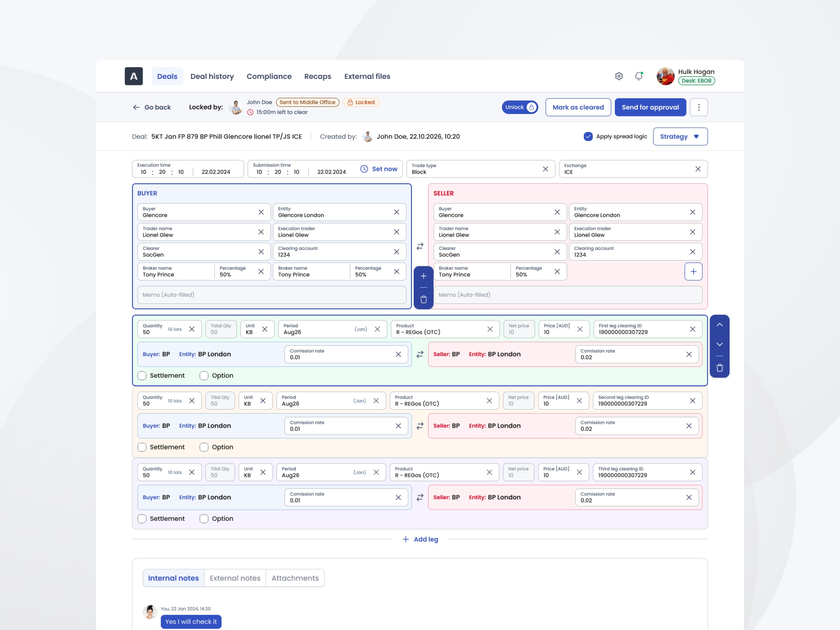Check Settlement in second leg
The height and width of the screenshot is (630, 840).
click(x=142, y=447)
